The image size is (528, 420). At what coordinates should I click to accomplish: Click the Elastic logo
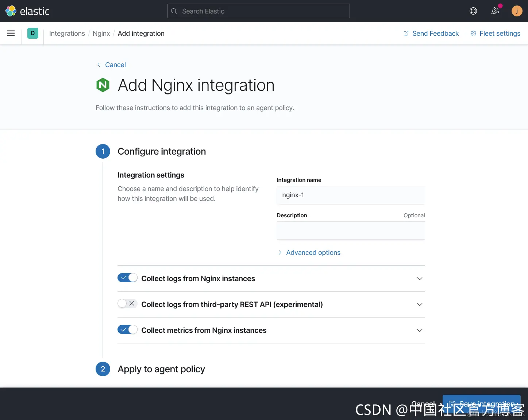27,11
